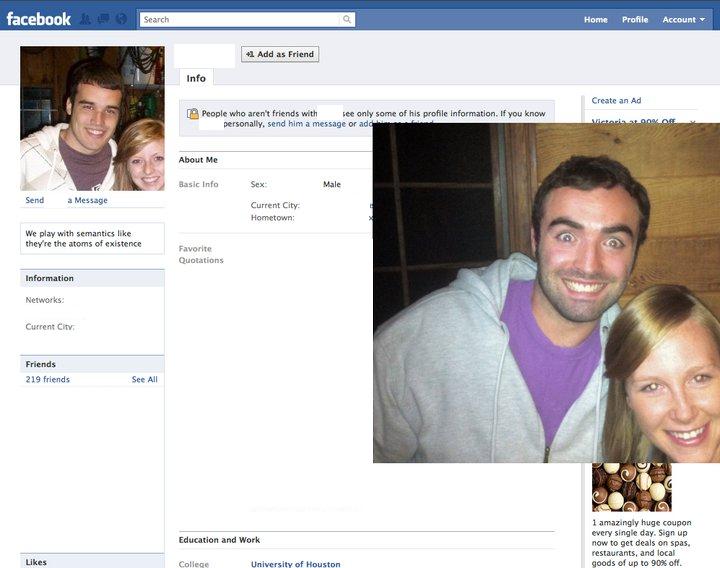Click the Facebook logo
720x568 pixels.
[39, 19]
